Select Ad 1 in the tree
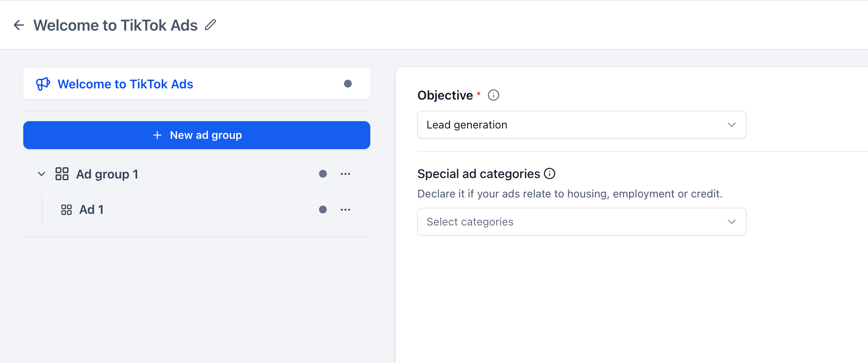 (91, 210)
